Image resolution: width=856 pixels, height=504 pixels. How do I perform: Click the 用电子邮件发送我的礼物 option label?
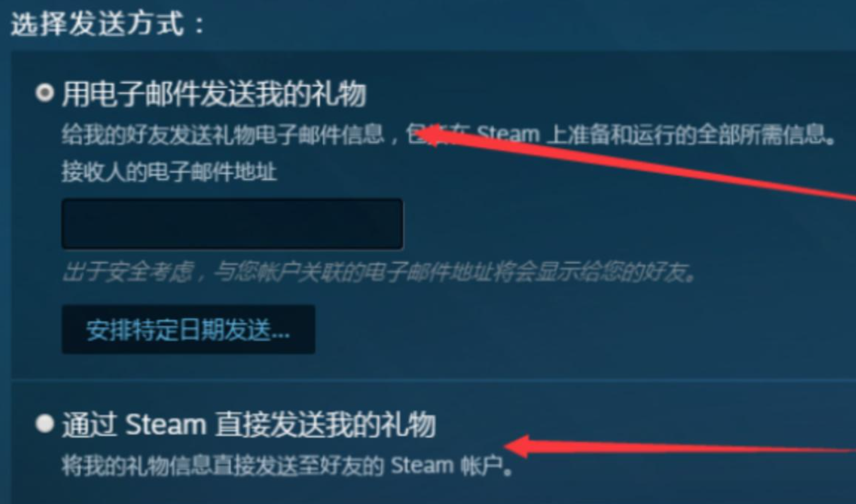coord(214,95)
